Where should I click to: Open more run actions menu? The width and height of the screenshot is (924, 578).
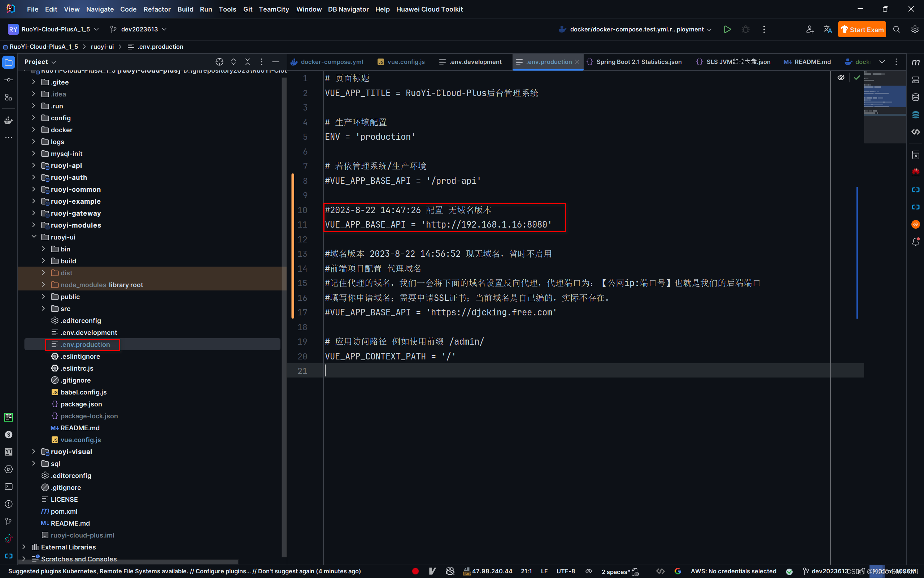(x=764, y=29)
